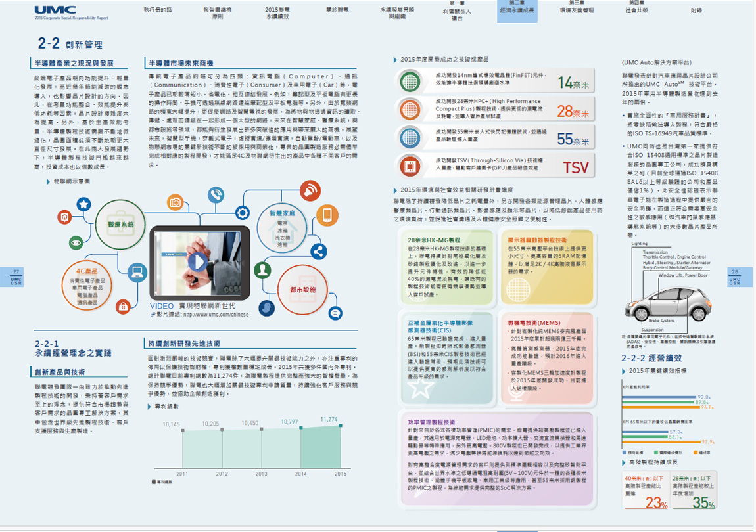Click the blue star icon

(83, 204)
